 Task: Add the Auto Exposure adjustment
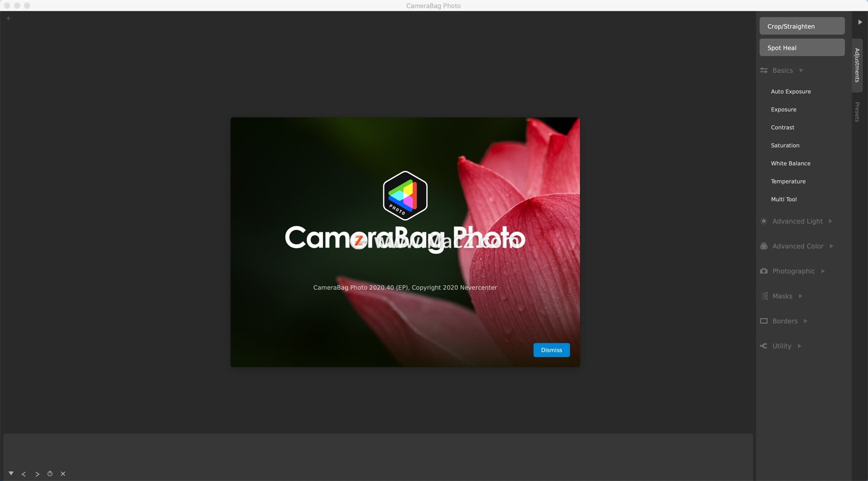791,91
